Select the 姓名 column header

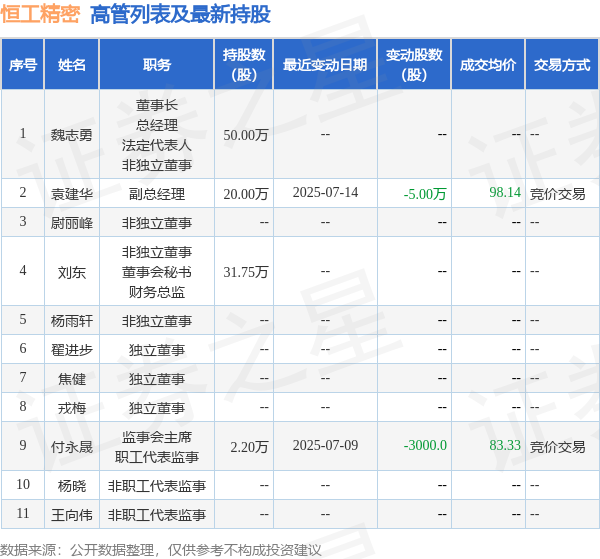[72, 65]
